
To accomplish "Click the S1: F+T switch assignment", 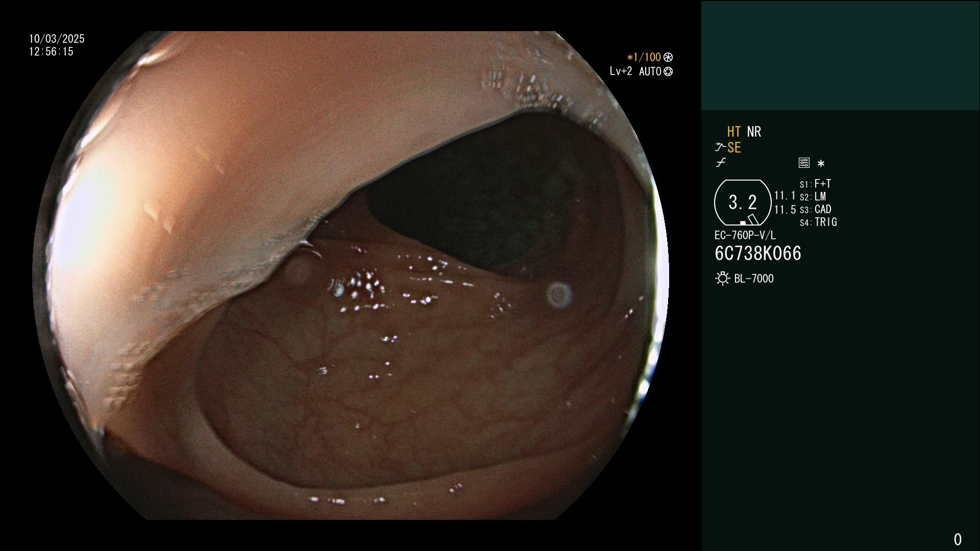I will (815, 184).
